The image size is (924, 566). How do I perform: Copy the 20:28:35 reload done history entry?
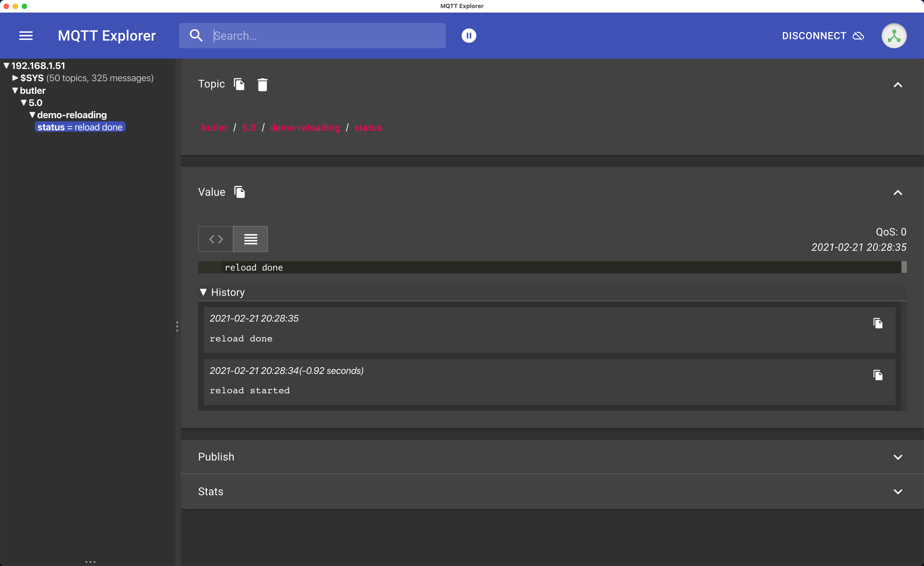878,323
